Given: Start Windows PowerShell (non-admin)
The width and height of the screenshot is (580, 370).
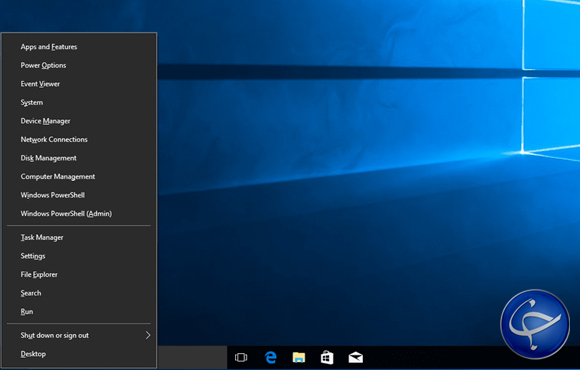Looking at the screenshot, I should pyautogui.click(x=79, y=195).
